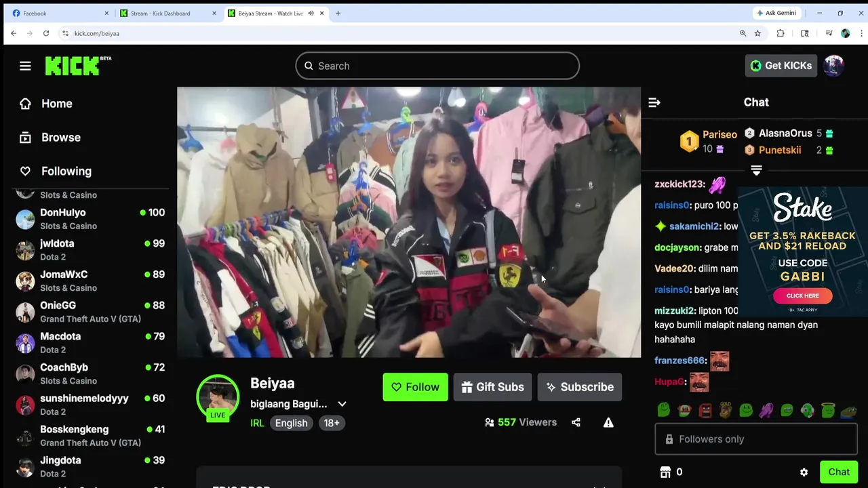Bookmark this page with star icon
This screenshot has width=868, height=488.
(757, 33)
